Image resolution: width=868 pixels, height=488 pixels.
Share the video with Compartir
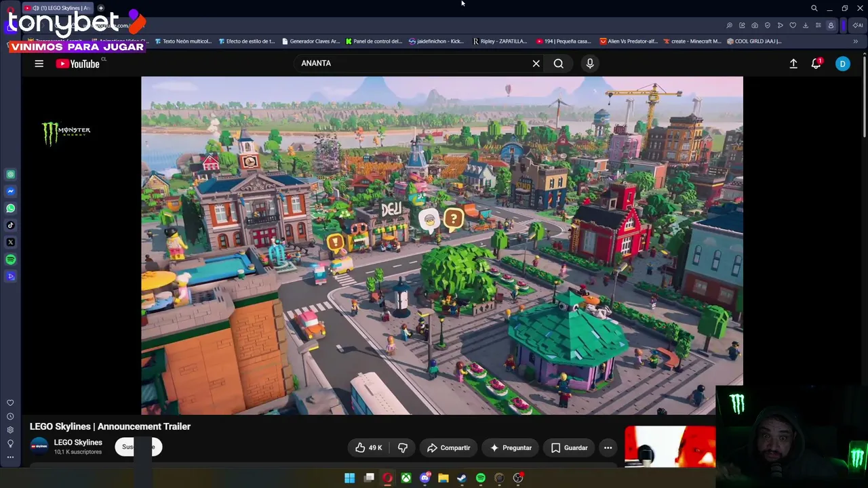pos(448,448)
